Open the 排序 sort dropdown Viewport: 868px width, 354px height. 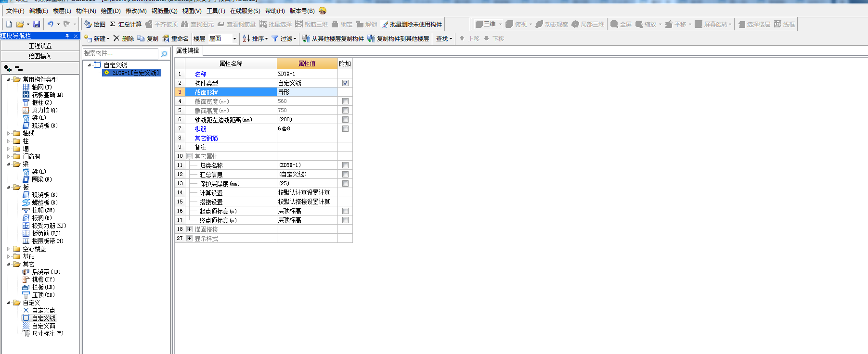click(x=266, y=38)
